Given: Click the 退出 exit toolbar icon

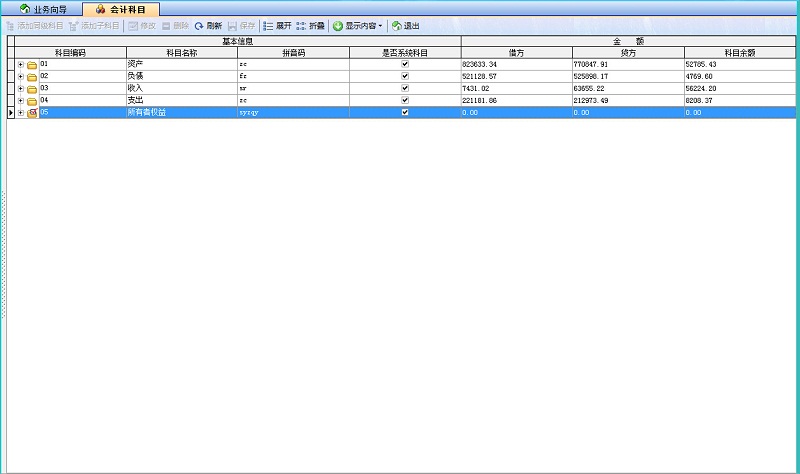Looking at the screenshot, I should tap(397, 25).
